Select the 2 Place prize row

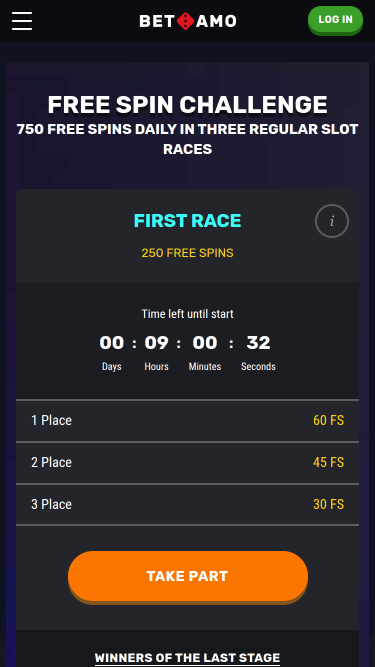[188, 462]
